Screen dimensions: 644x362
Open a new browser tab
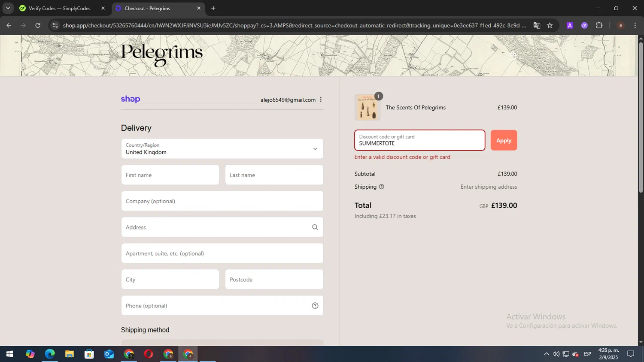(213, 8)
